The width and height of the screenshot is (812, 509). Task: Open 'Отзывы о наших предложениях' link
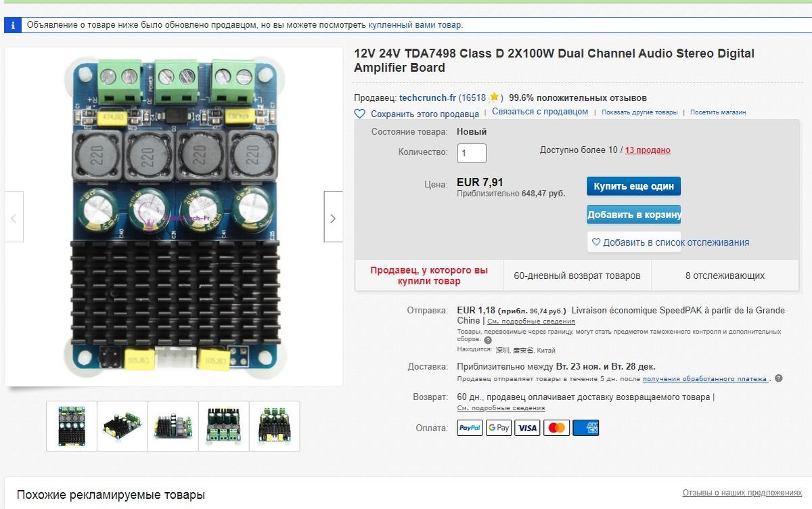742,493
